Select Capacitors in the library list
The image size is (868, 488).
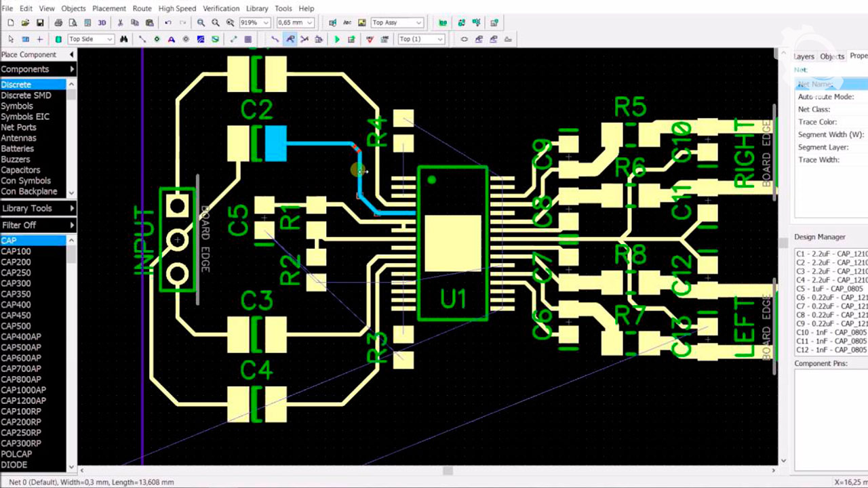(x=20, y=170)
